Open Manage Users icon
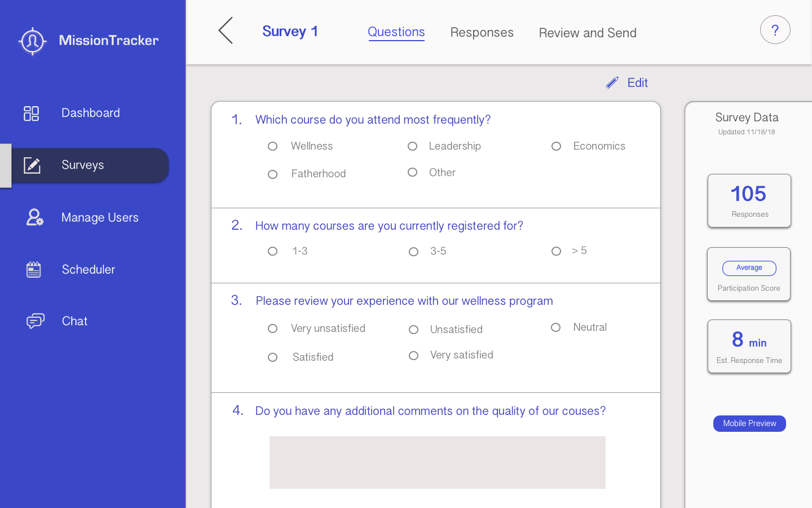 [x=34, y=217]
